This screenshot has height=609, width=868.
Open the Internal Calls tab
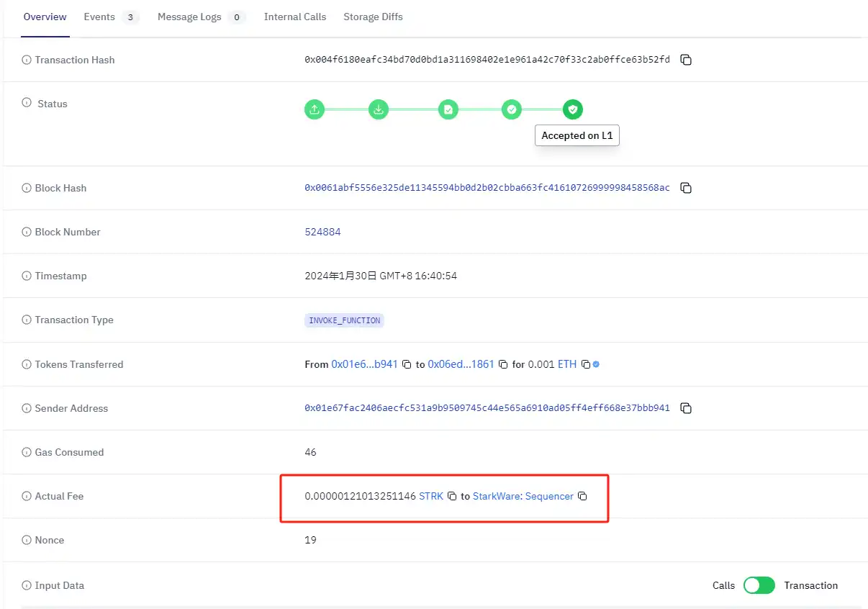click(x=294, y=17)
